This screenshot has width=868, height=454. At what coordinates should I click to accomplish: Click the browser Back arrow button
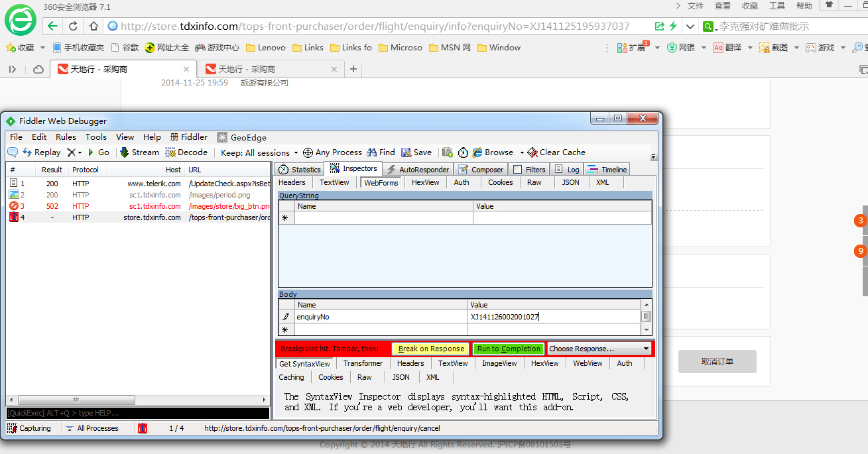[52, 26]
